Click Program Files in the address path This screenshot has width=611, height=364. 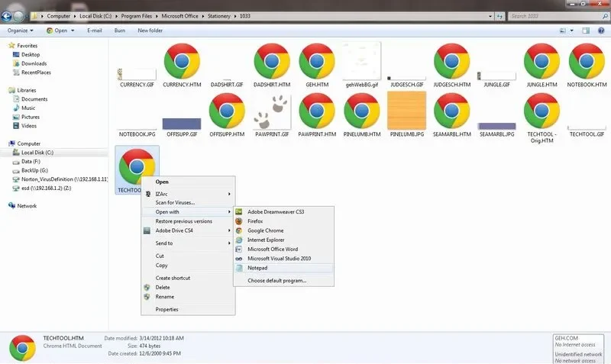coord(137,16)
